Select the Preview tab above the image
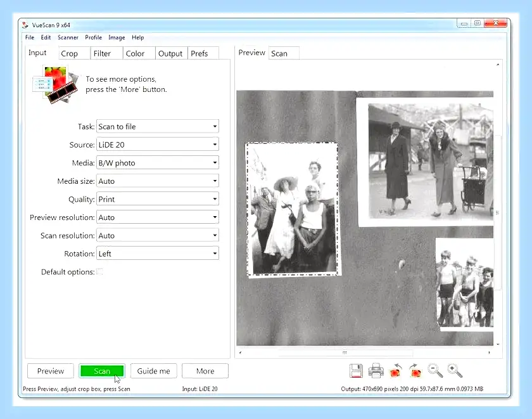532x419 pixels. coord(252,53)
